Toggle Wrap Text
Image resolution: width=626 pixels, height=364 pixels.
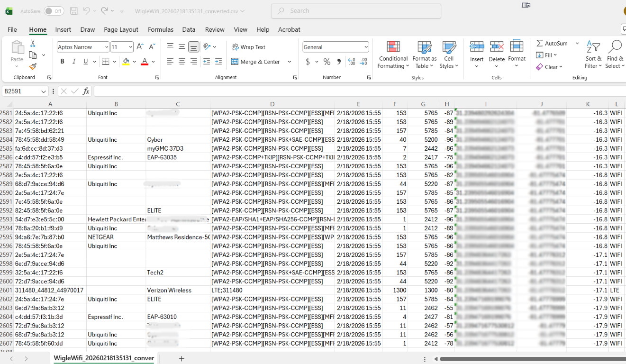click(x=249, y=47)
